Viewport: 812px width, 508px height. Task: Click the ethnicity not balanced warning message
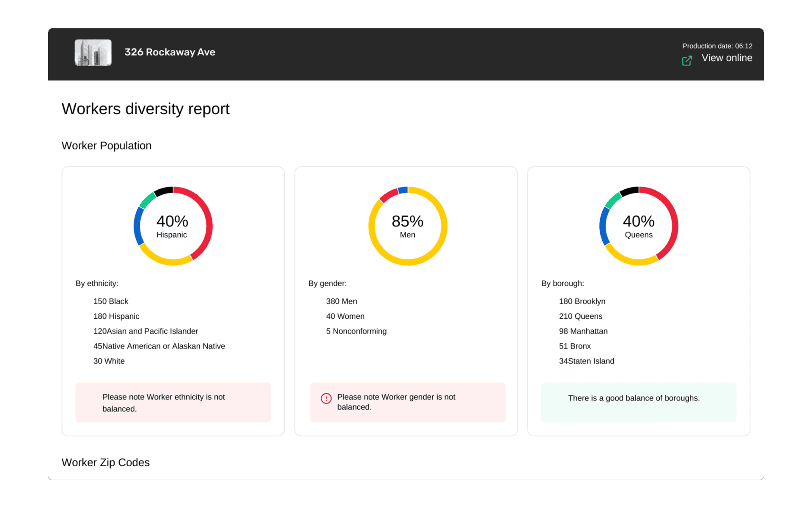[173, 403]
